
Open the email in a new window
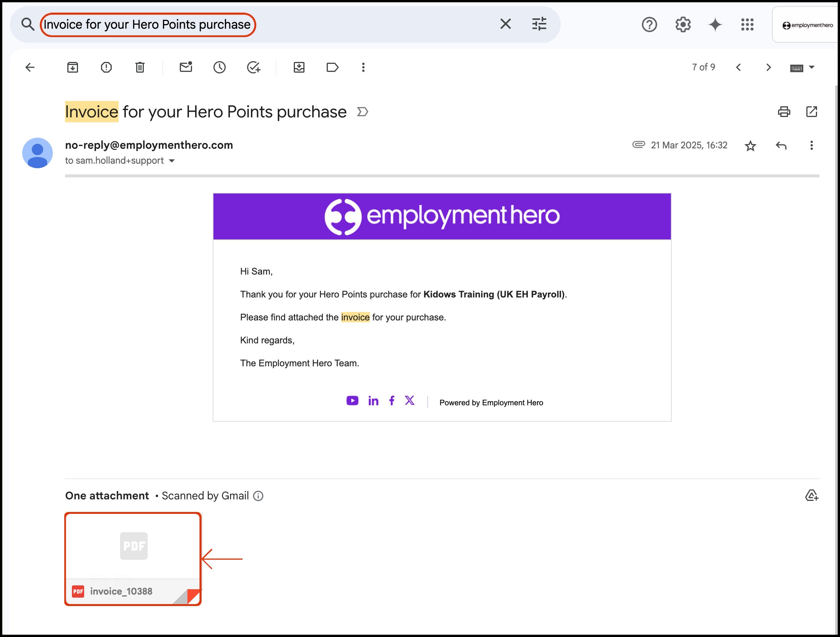pos(811,112)
